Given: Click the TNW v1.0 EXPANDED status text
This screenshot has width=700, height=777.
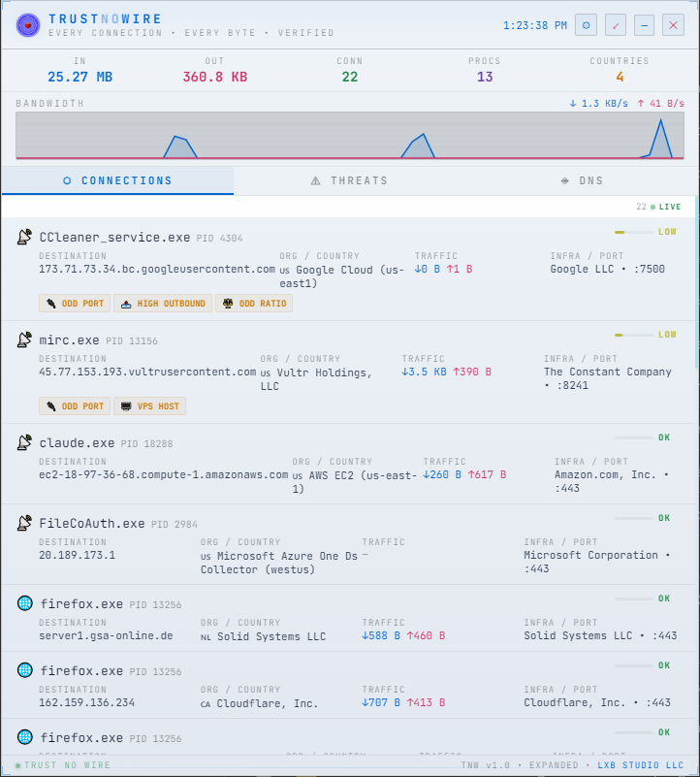Looking at the screenshot, I should (x=519, y=765).
